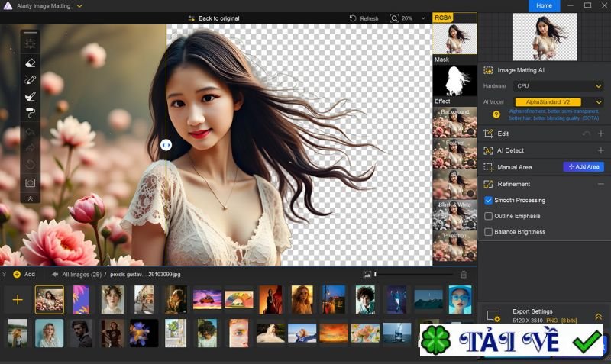Click the Refresh icon in top bar
Screen dimensions: 611x364
pyautogui.click(x=353, y=18)
